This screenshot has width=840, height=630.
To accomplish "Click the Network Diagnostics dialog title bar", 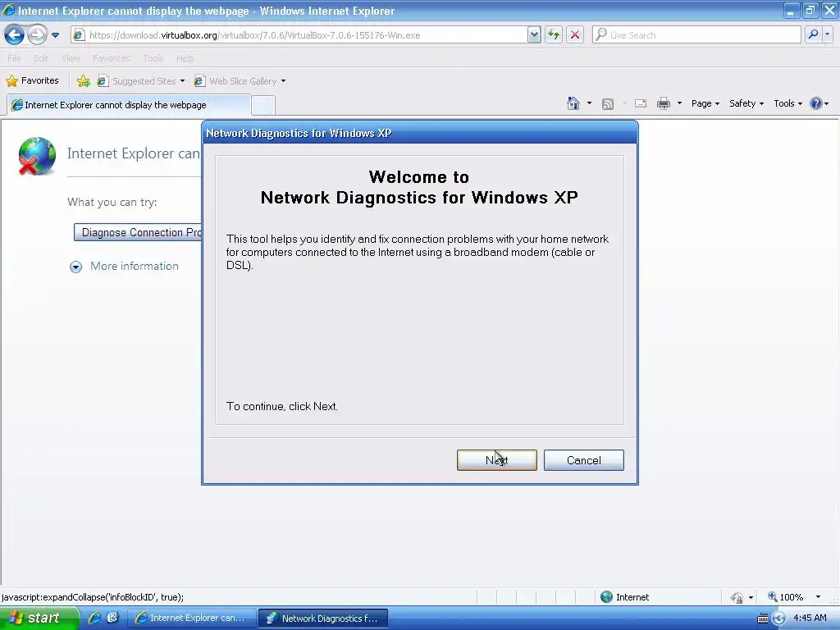I will click(420, 133).
